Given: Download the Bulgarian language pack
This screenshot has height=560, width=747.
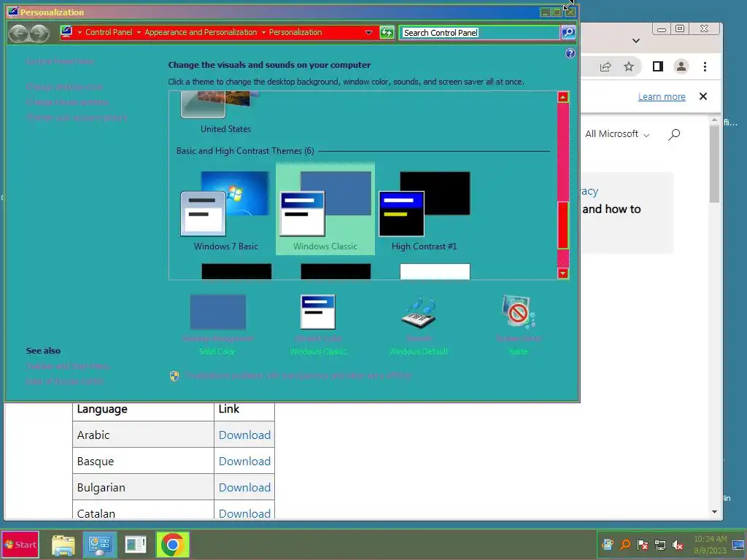Looking at the screenshot, I should click(244, 487).
